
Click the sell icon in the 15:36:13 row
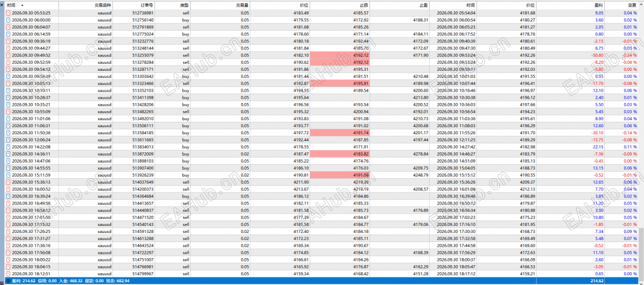[9, 182]
